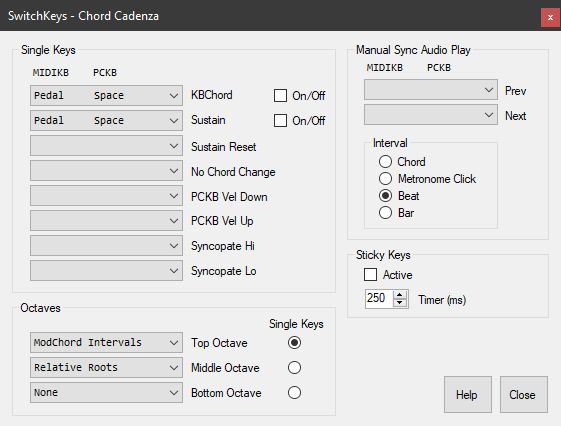Toggle the Sustain On/Off checkbox
The height and width of the screenshot is (426, 561).
tap(280, 121)
